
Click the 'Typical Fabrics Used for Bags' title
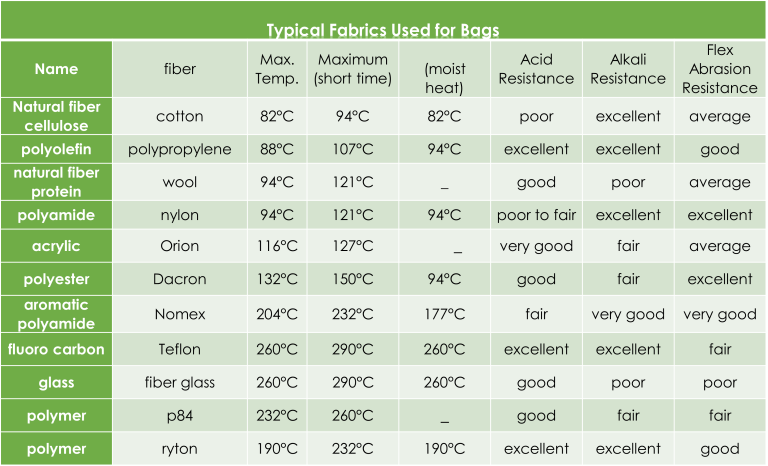(383, 29)
